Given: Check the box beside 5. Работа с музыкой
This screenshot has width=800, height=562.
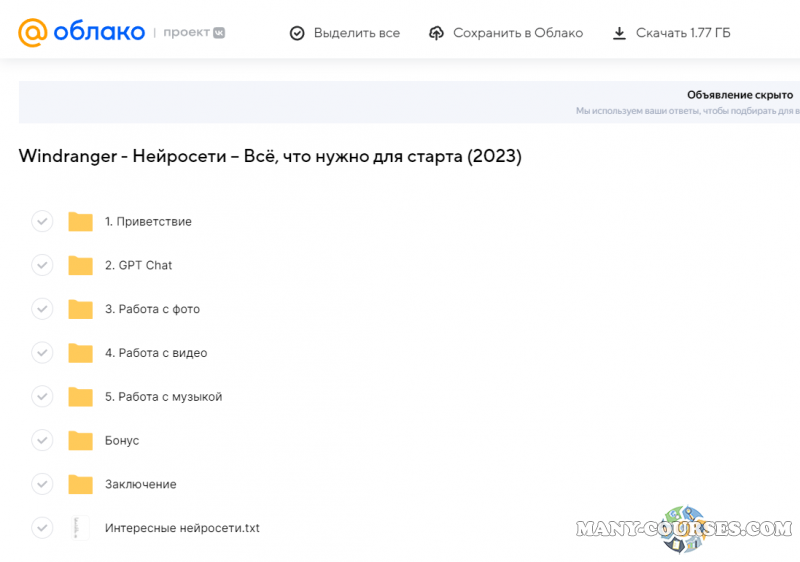Looking at the screenshot, I should pos(42,397).
